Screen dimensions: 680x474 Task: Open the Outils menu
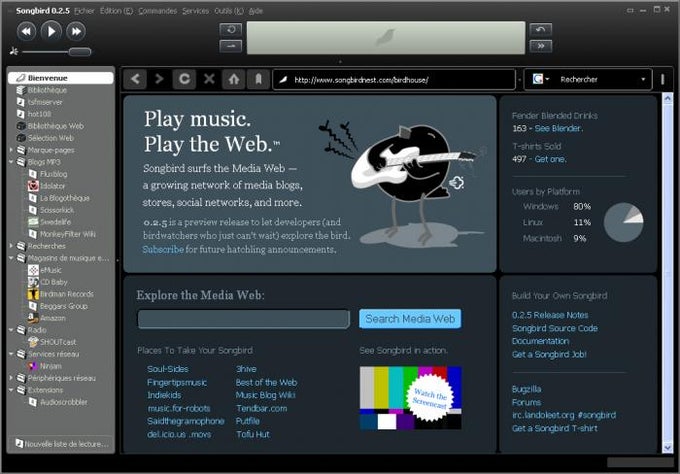click(x=229, y=11)
